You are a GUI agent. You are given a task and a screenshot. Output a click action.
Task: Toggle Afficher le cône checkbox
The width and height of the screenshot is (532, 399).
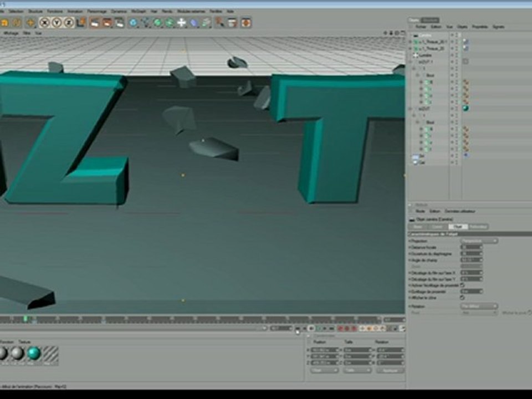coord(462,298)
